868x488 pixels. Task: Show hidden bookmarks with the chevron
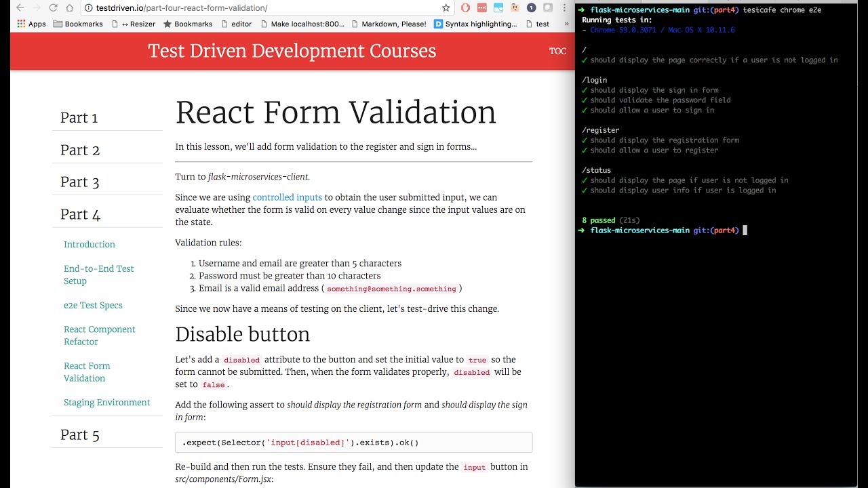566,24
